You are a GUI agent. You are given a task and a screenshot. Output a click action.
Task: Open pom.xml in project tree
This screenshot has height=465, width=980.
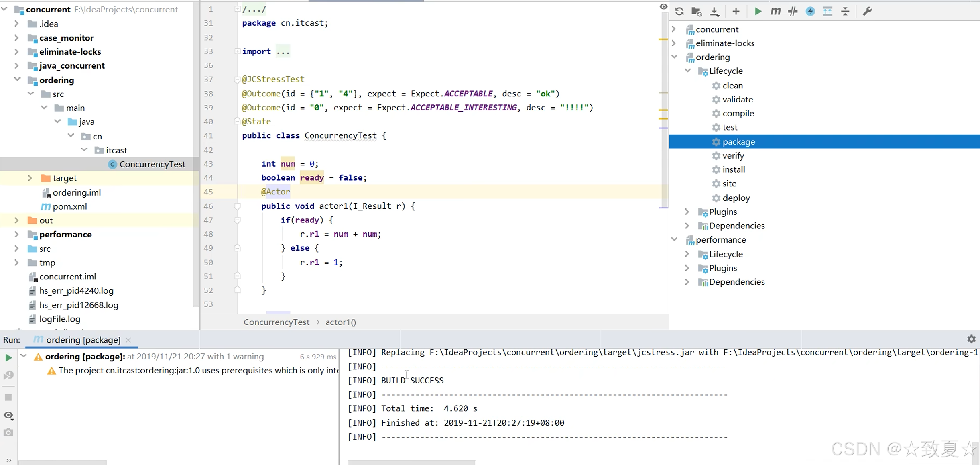69,206
